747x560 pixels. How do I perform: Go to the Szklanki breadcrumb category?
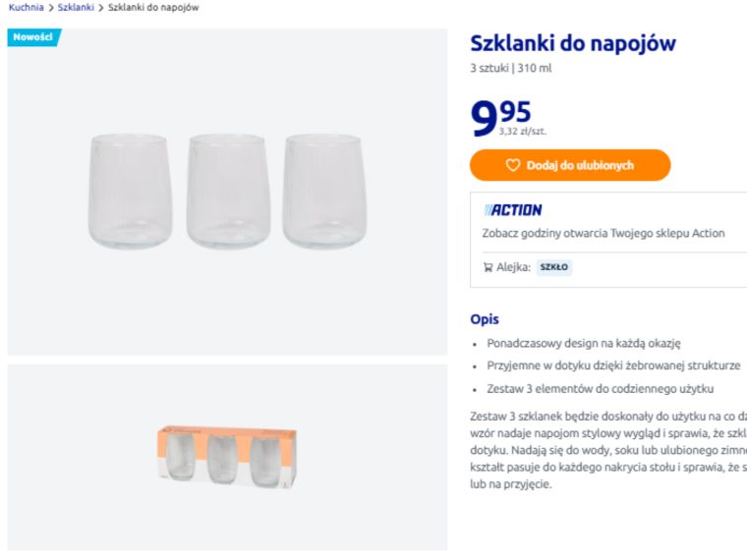pos(76,8)
